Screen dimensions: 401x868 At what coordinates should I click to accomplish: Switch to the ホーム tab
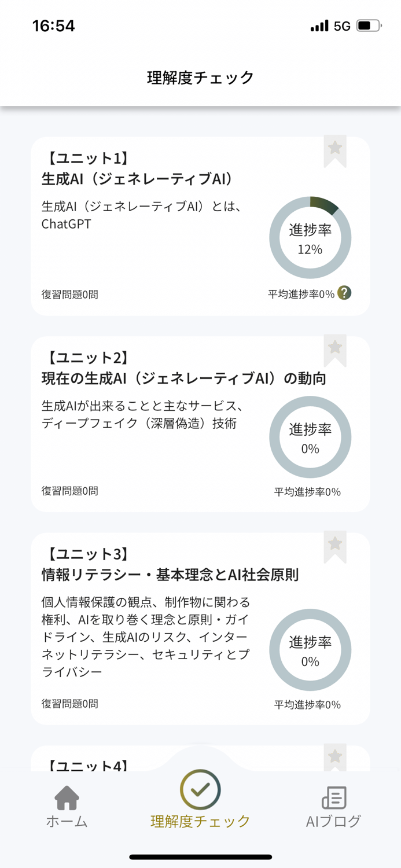point(68,804)
